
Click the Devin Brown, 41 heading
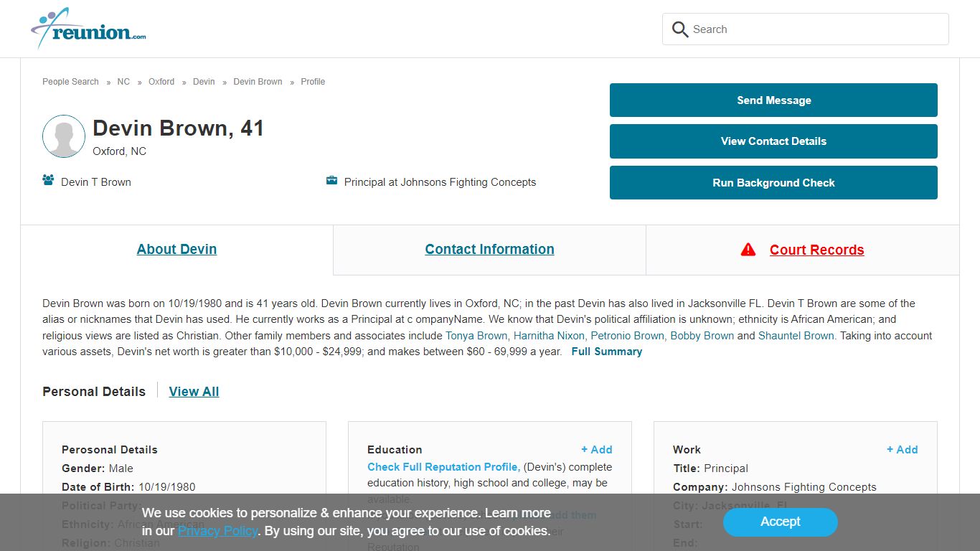pos(179,128)
